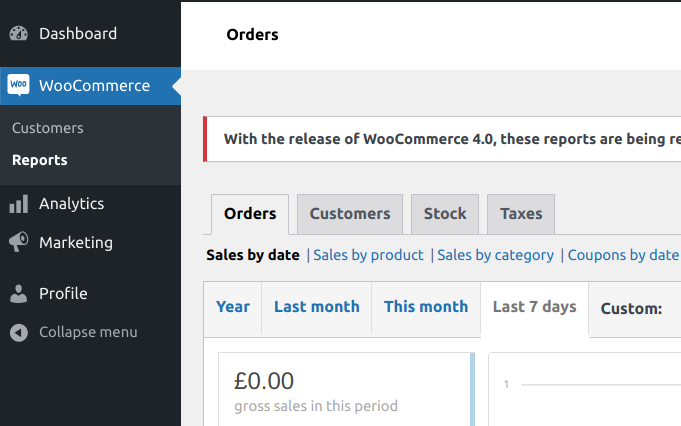Screen dimensions: 681x426
Task: Select the Last month date range
Action: point(317,307)
